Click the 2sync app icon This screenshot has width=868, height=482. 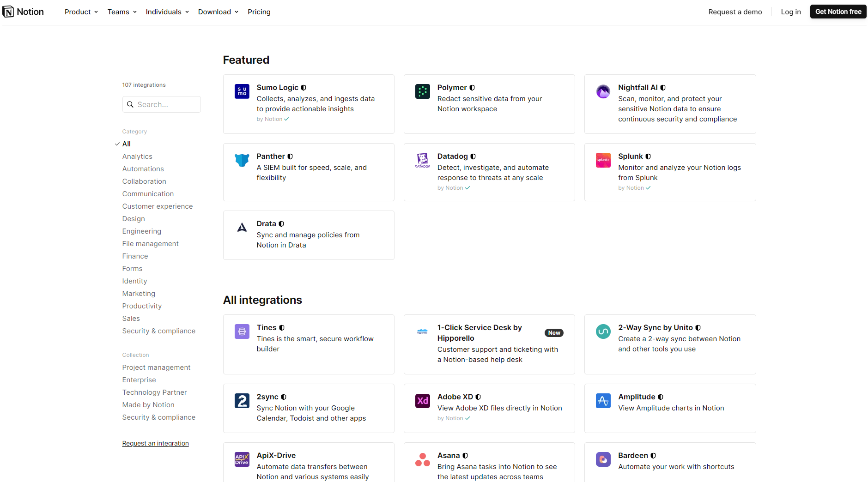point(242,401)
